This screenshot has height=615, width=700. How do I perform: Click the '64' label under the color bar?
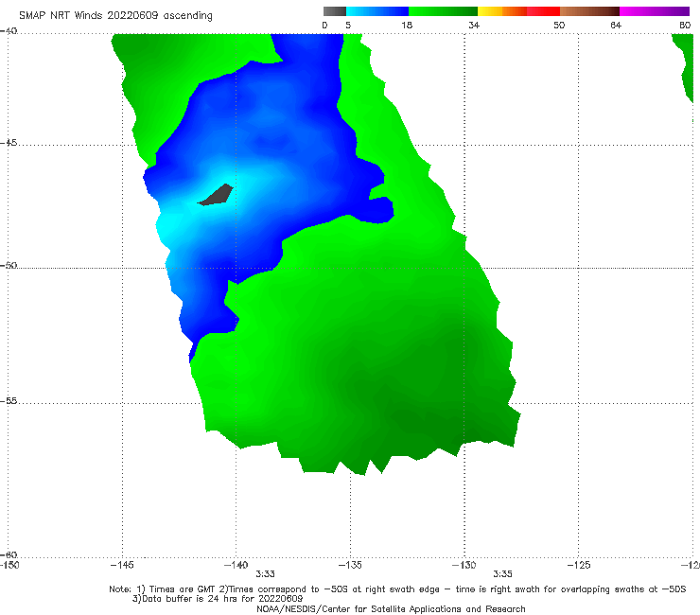[616, 26]
